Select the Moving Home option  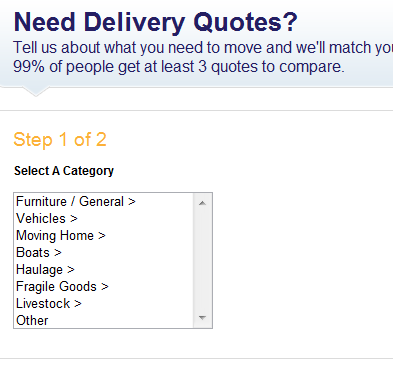pyautogui.click(x=104, y=236)
